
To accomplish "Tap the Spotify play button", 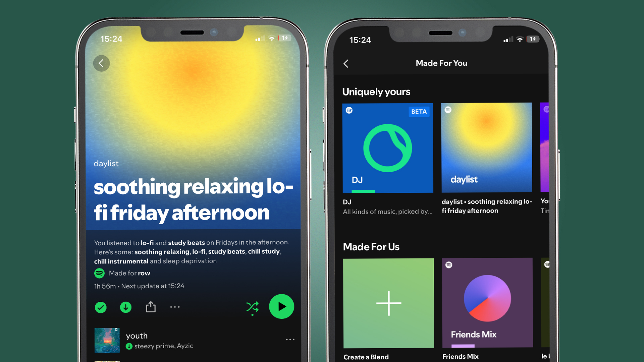I will (281, 307).
